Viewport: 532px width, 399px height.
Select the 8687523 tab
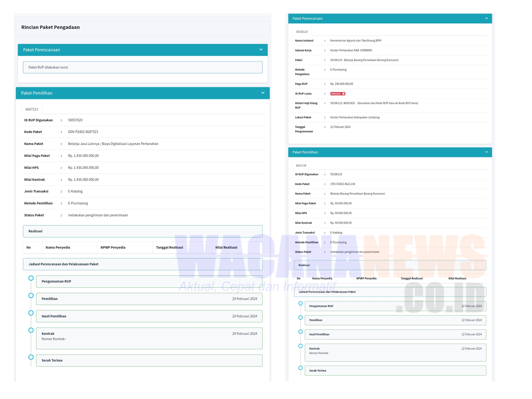coord(32,109)
